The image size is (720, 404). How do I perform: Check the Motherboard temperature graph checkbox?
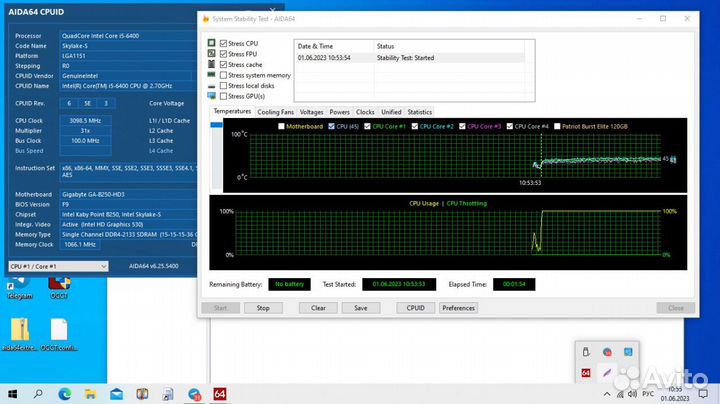281,126
